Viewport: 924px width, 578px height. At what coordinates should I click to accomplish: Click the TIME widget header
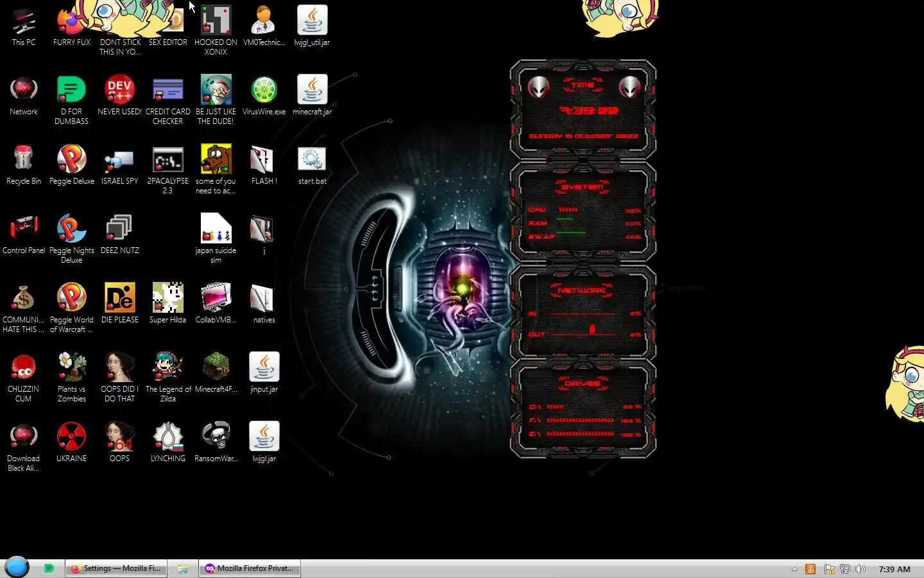583,85
